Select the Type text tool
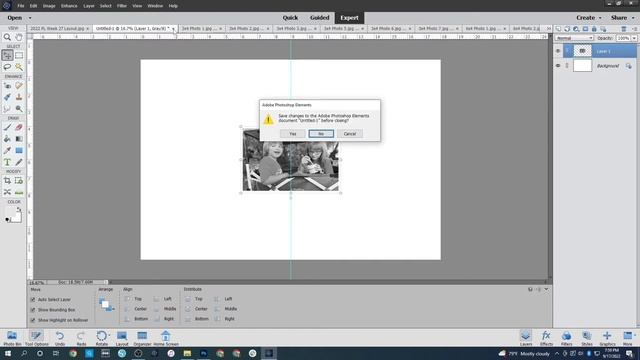The width and height of the screenshot is (640, 360). tap(7, 162)
